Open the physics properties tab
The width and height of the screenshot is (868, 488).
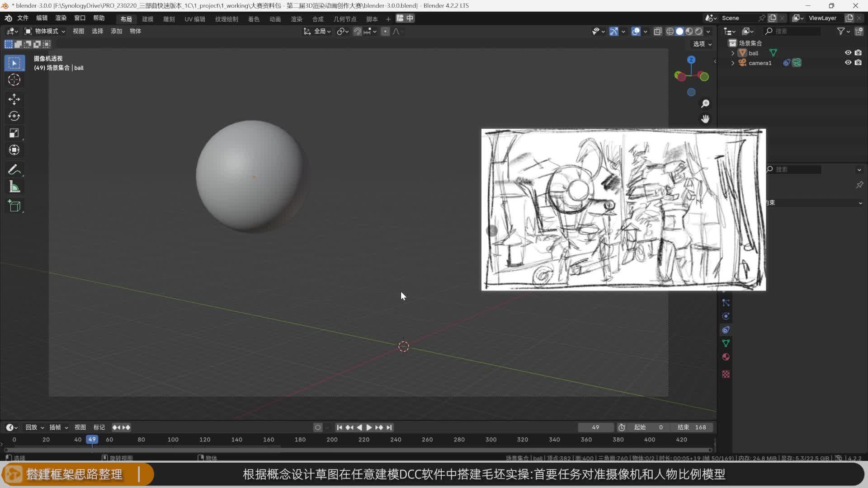tap(726, 316)
